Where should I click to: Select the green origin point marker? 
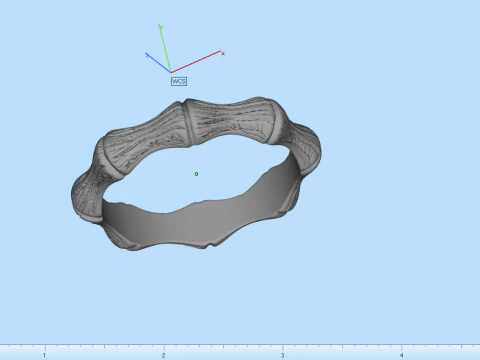tap(196, 174)
